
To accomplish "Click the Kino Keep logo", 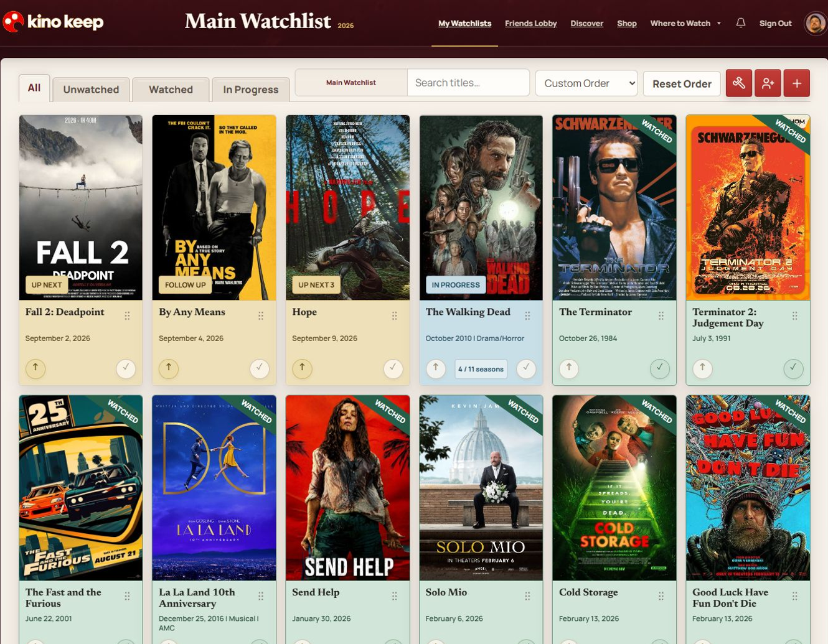I will [x=54, y=22].
